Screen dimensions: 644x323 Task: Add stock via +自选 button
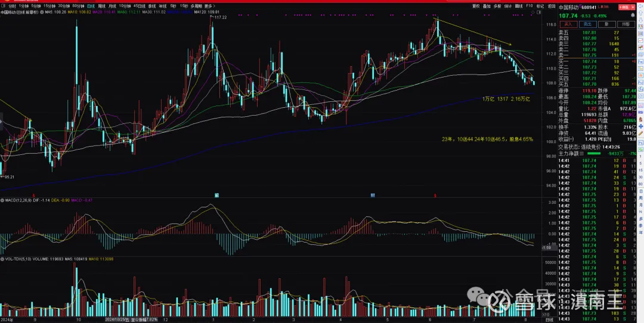click(623, 7)
